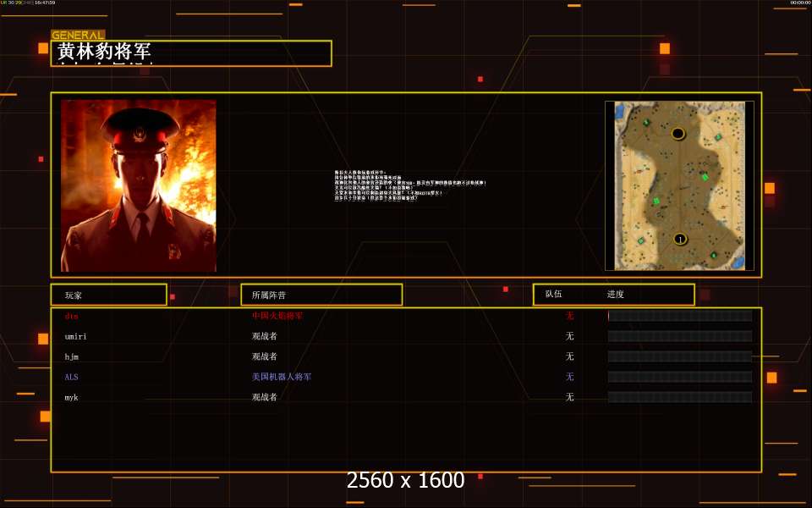Click the 黄林豹将军 title text

(104, 52)
